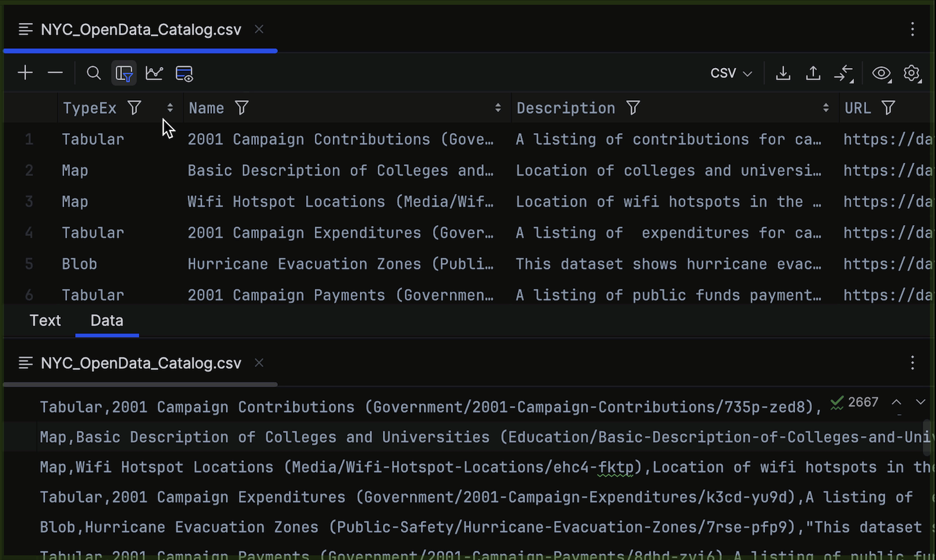
Task: Click the import data icon
Action: click(x=783, y=73)
